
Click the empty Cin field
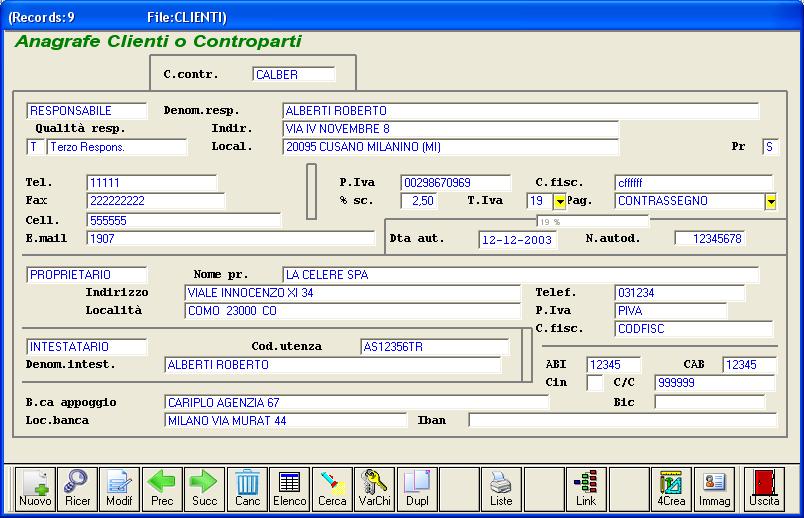(x=594, y=383)
